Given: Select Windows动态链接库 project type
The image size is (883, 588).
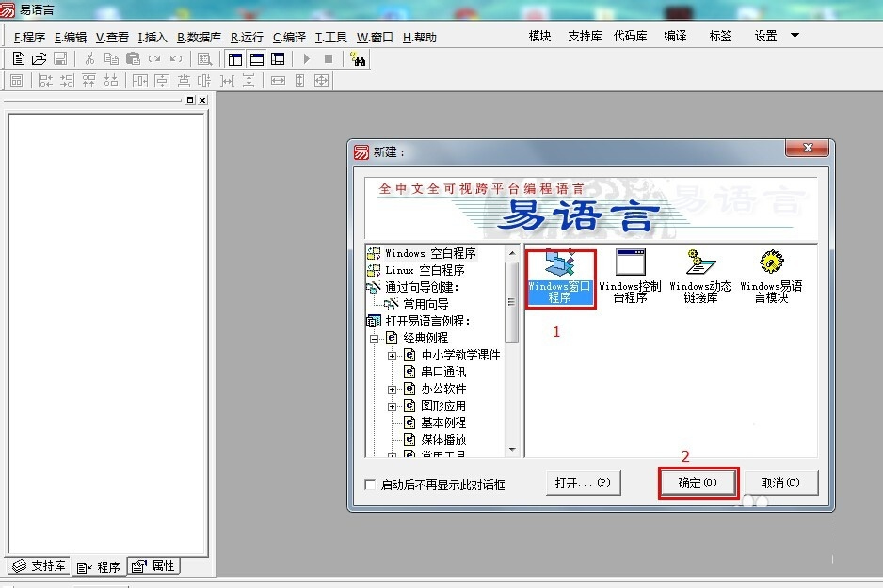Looking at the screenshot, I should pyautogui.click(x=700, y=277).
